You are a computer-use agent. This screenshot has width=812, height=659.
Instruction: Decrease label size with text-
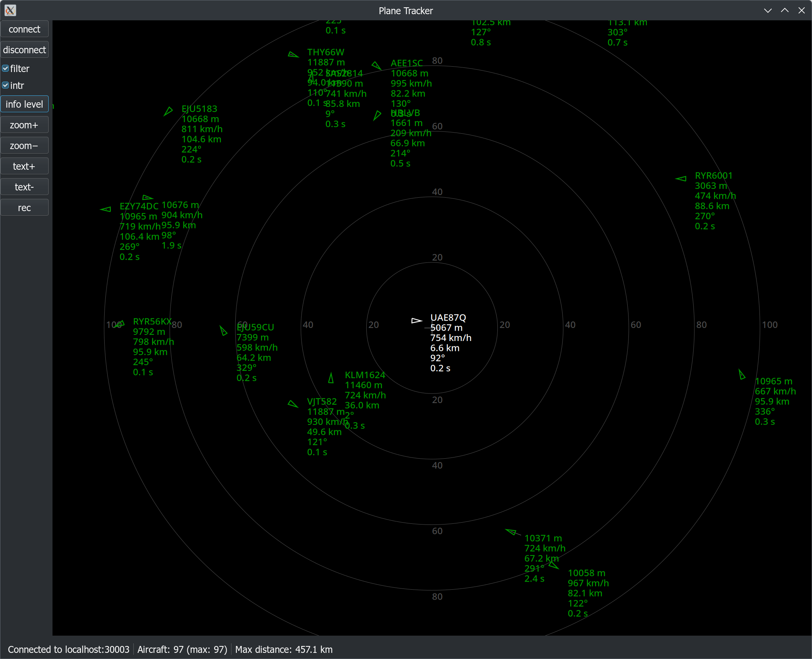25,187
